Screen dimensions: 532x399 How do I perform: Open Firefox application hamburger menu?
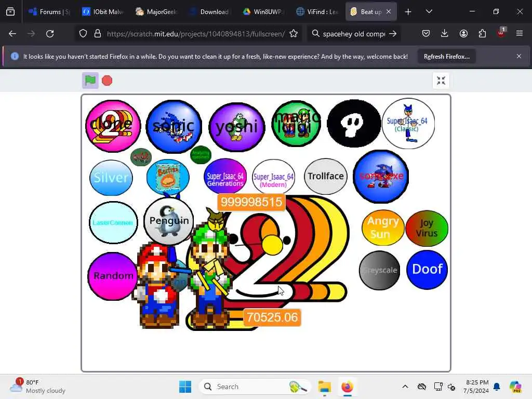(520, 33)
